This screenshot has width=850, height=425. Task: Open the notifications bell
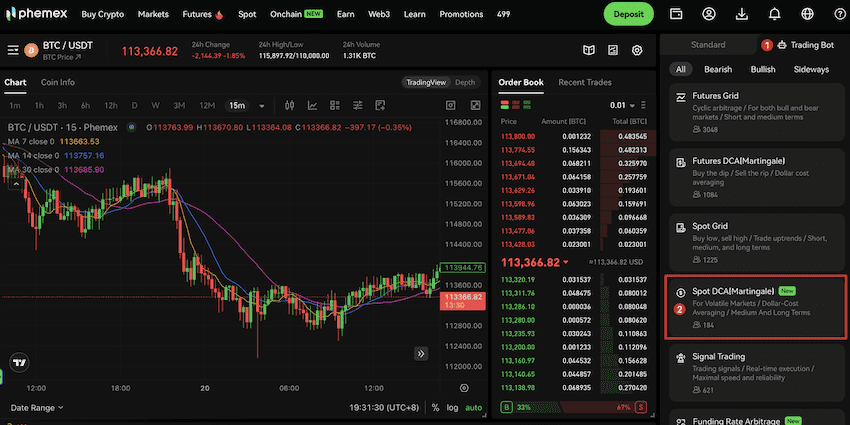[775, 14]
